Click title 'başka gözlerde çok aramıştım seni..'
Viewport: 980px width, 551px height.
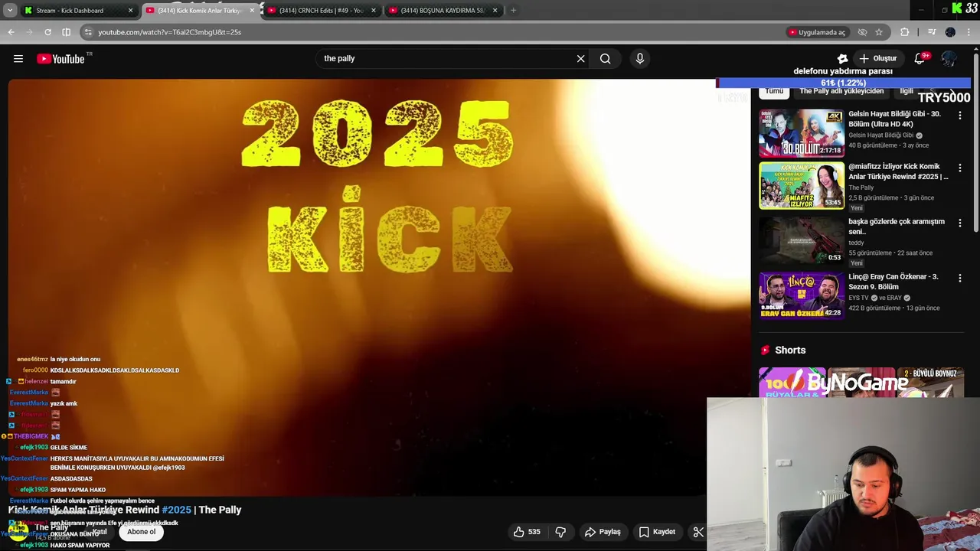coord(897,227)
